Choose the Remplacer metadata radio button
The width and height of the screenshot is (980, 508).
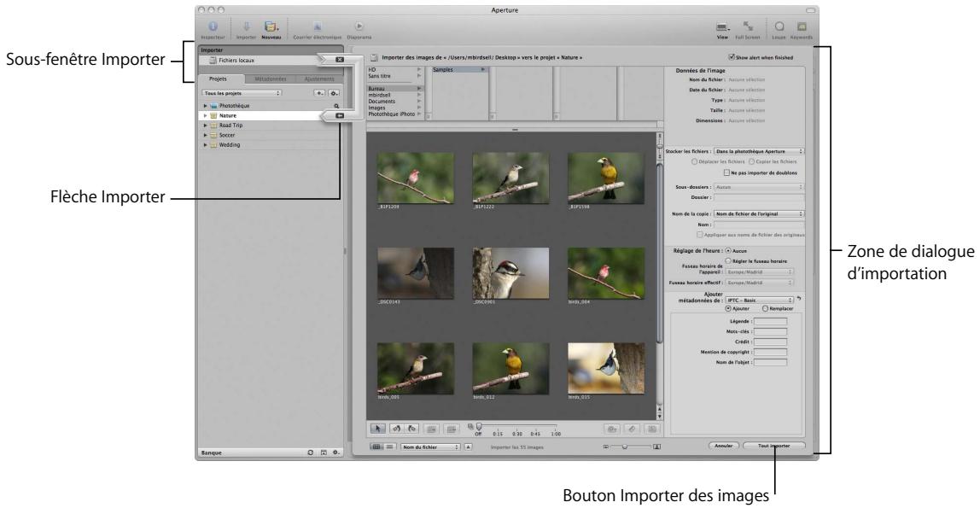click(765, 308)
